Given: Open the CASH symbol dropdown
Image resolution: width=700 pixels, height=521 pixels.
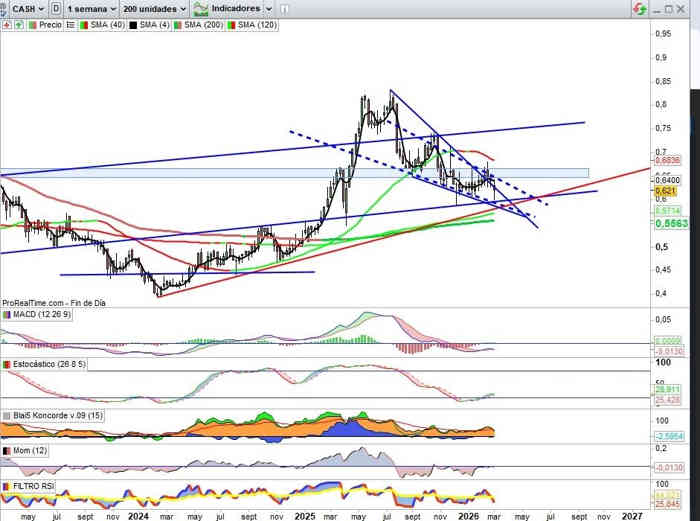Looking at the screenshot, I should click(27, 8).
